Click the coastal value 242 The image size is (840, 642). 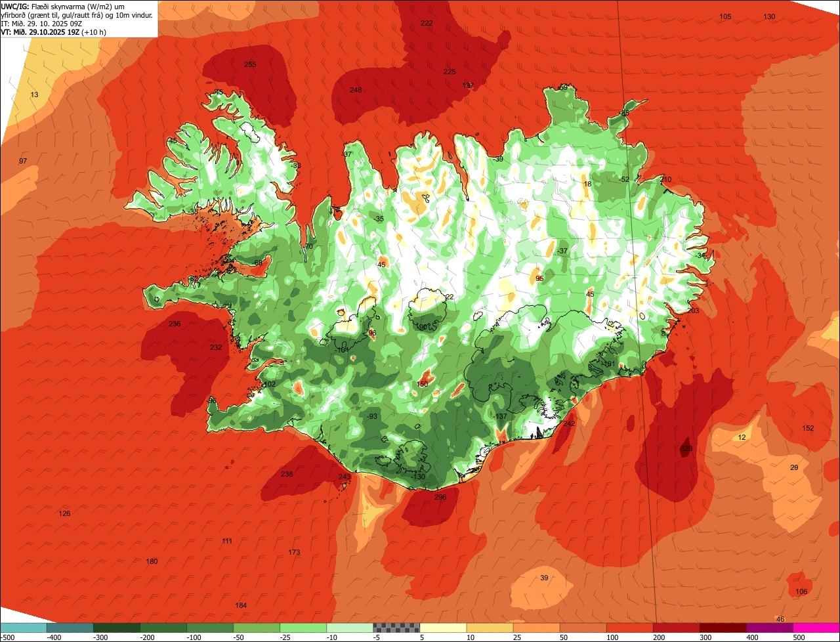point(569,424)
